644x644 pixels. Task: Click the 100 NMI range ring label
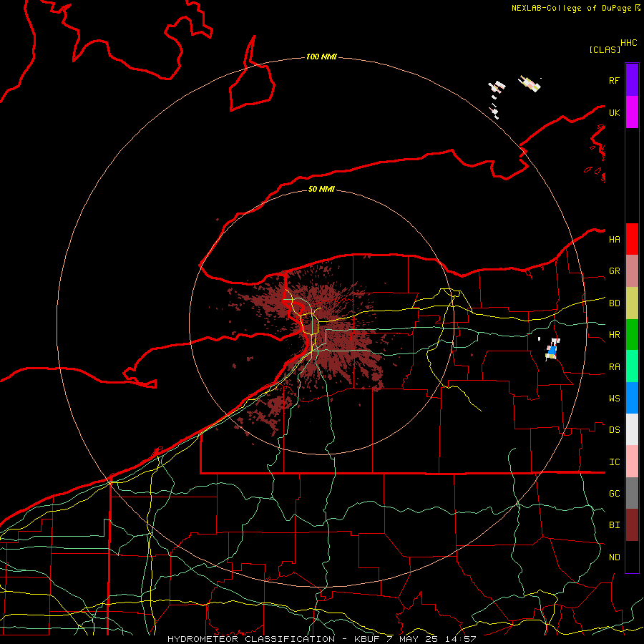(x=321, y=57)
